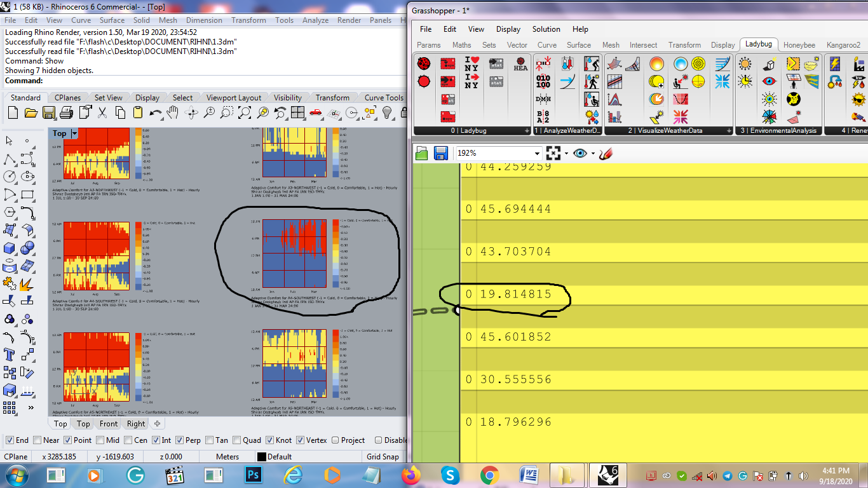Save Grasshopper document with blue floppy icon
Image resolution: width=868 pixels, height=488 pixels.
tap(440, 153)
